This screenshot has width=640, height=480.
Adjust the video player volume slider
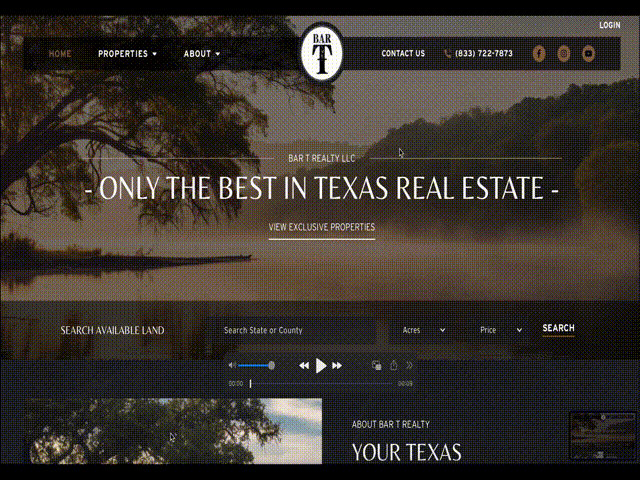point(256,365)
